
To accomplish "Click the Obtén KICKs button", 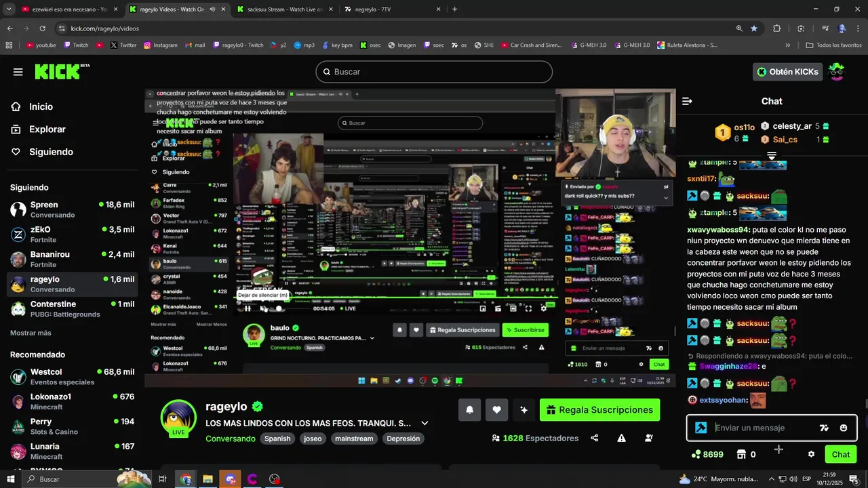I will [788, 72].
